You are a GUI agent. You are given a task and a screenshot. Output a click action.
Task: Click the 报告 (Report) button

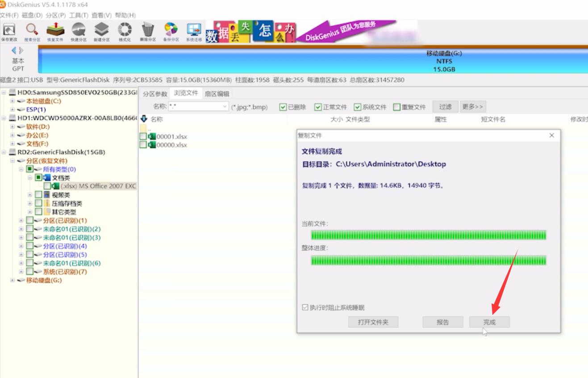pos(443,322)
